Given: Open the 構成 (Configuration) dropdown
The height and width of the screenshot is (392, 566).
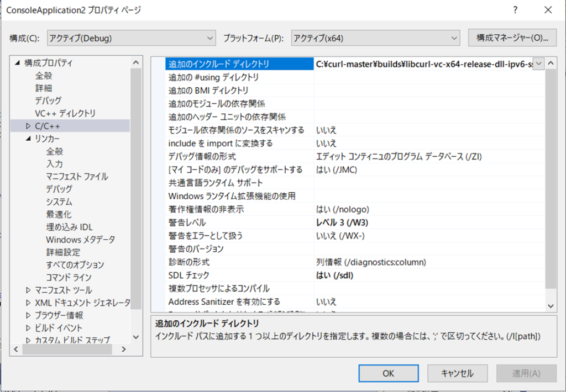Looking at the screenshot, I should (x=131, y=38).
